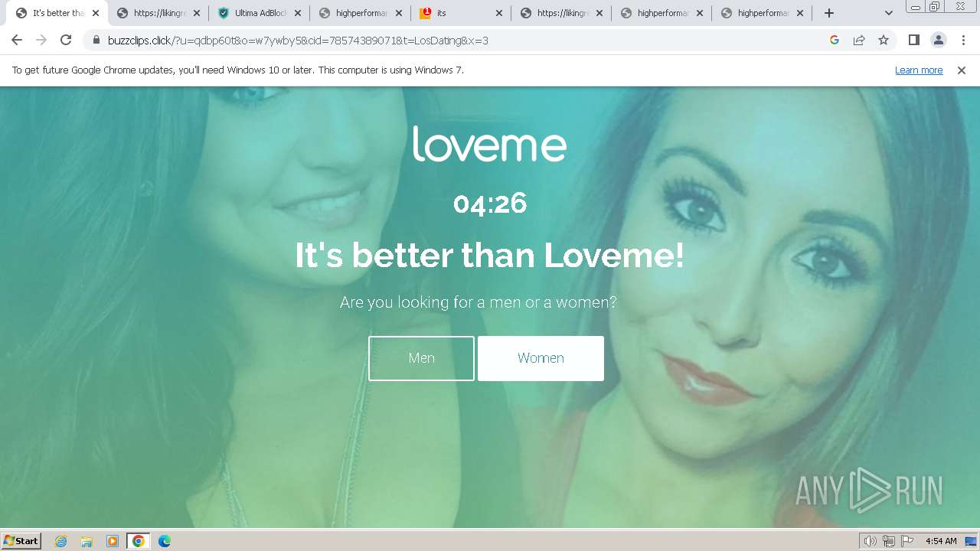Open File Explorer from taskbar

click(x=87, y=541)
